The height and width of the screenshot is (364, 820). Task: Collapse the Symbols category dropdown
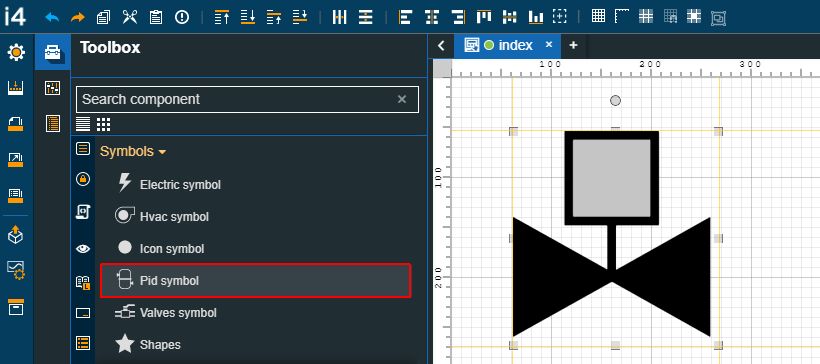pos(133,151)
